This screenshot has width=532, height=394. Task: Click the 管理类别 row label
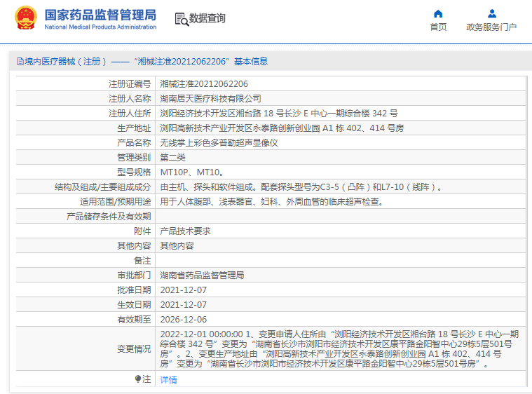[134, 158]
